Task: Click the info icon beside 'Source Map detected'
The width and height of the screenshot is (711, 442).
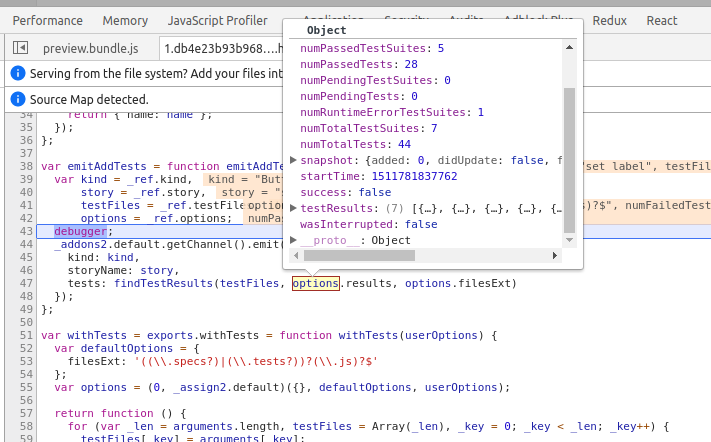Action: click(x=18, y=99)
